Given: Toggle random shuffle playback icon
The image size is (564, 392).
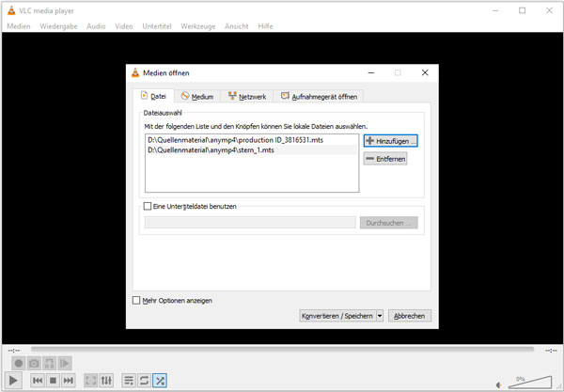Looking at the screenshot, I should tap(160, 380).
